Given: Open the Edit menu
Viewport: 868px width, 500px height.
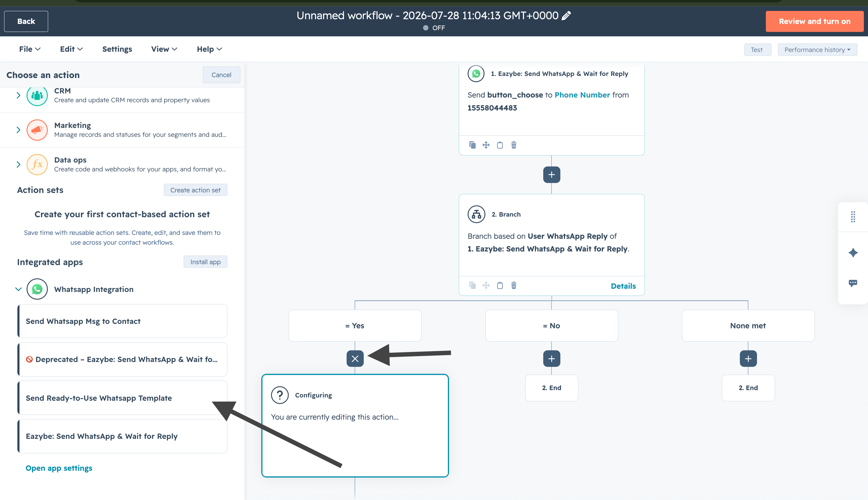Looking at the screenshot, I should click(x=71, y=49).
